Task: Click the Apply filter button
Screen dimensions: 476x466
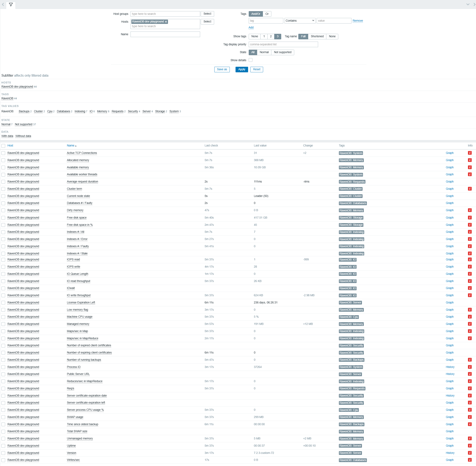Action: tap(242, 69)
